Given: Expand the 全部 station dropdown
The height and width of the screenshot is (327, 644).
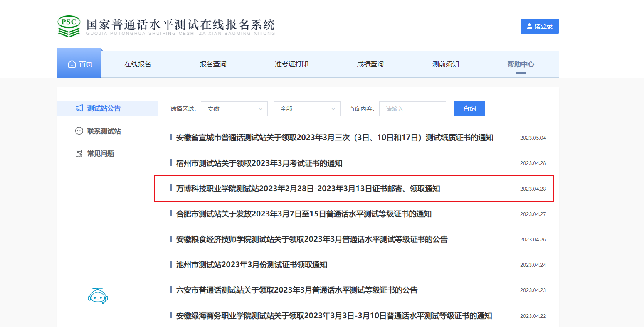Looking at the screenshot, I should 307,109.
